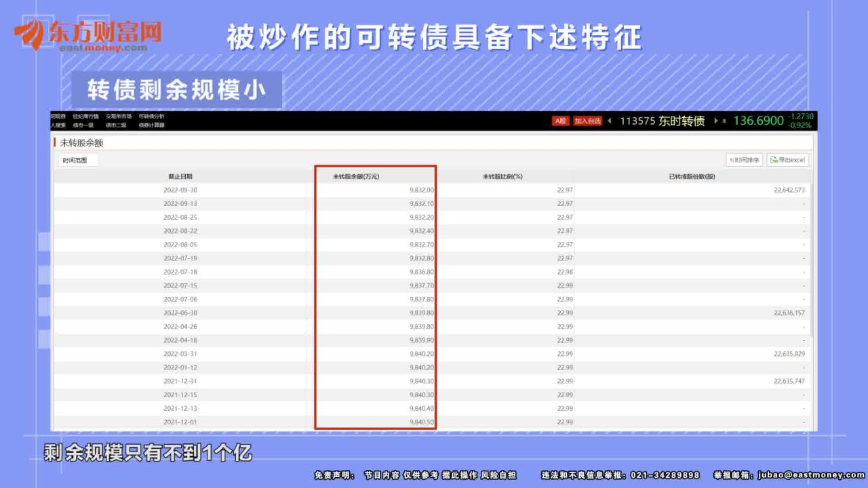Click the 未转股余额(万元) column header
The width and height of the screenshot is (868, 488).
point(356,176)
